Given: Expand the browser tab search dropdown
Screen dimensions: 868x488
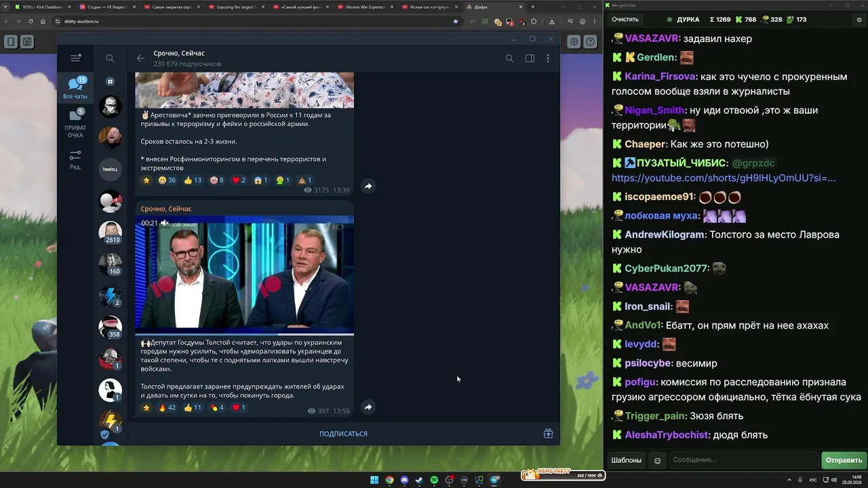Looking at the screenshot, I should pos(5,7).
